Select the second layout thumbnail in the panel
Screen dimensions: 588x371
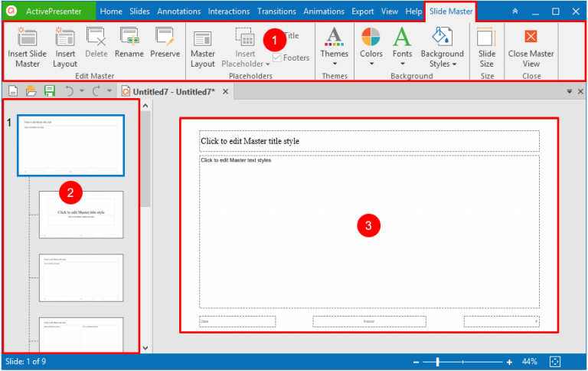click(x=81, y=277)
